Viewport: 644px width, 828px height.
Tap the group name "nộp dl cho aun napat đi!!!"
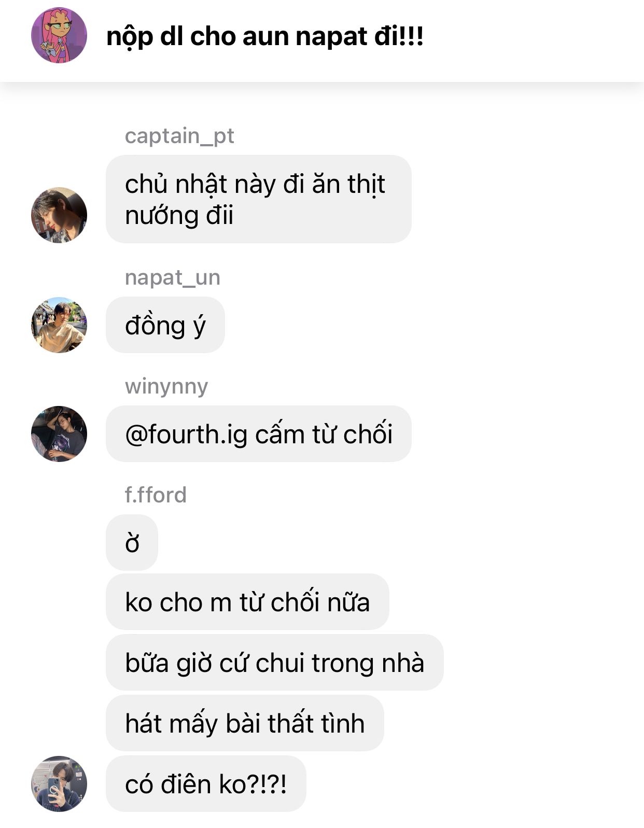[265, 36]
